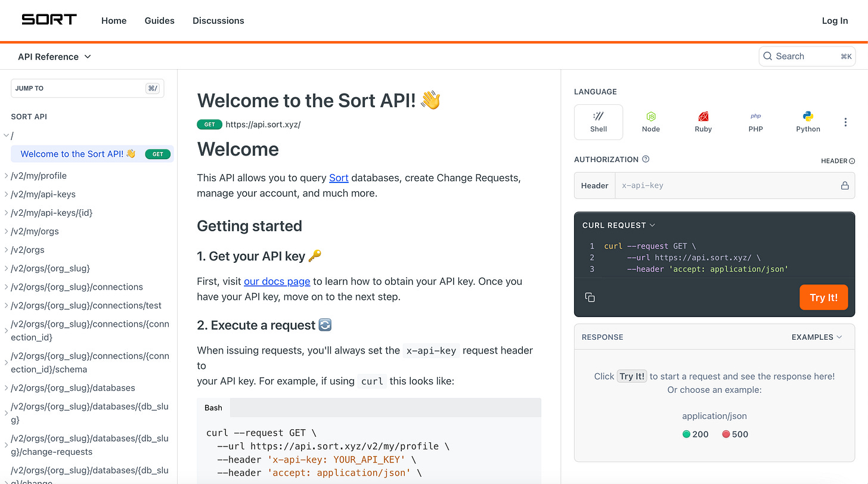Click the Search box
The width and height of the screenshot is (868, 484).
(807, 56)
